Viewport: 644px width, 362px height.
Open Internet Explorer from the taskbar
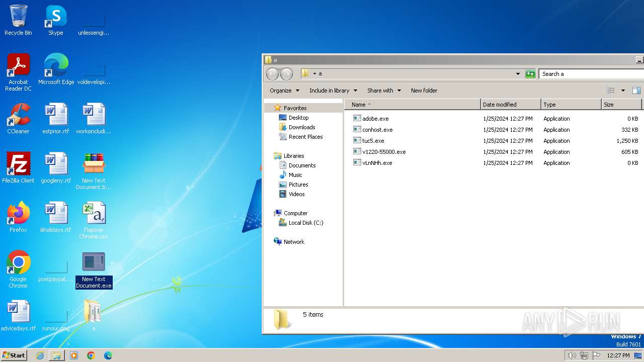pos(40,355)
